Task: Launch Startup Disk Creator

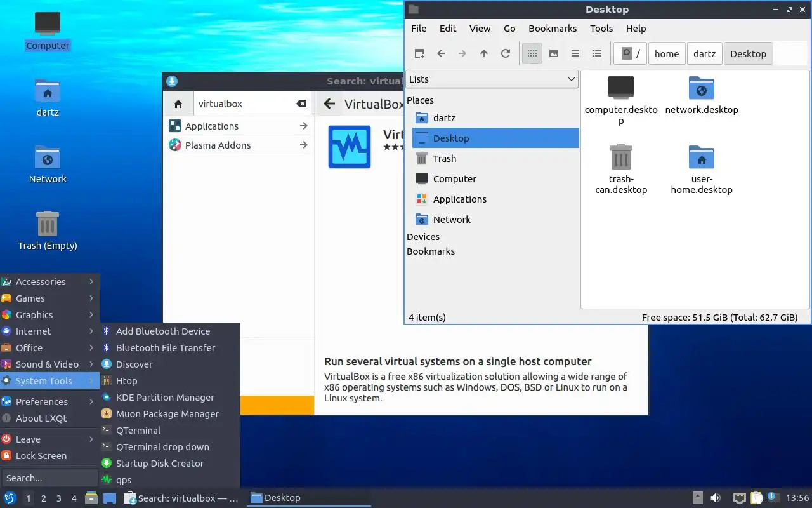Action: (170, 464)
